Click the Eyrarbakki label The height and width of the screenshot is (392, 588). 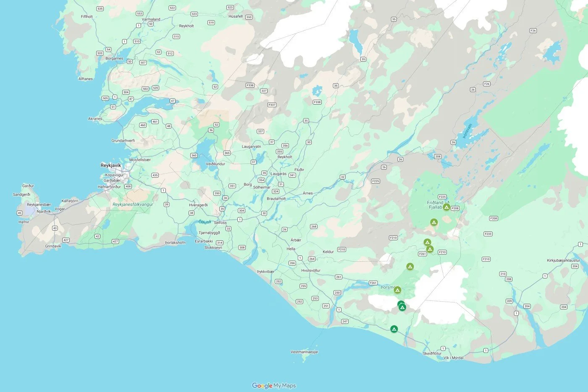pos(204,241)
